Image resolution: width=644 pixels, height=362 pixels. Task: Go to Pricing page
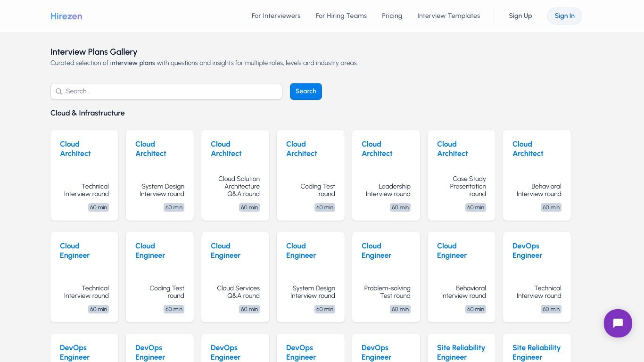click(x=392, y=16)
